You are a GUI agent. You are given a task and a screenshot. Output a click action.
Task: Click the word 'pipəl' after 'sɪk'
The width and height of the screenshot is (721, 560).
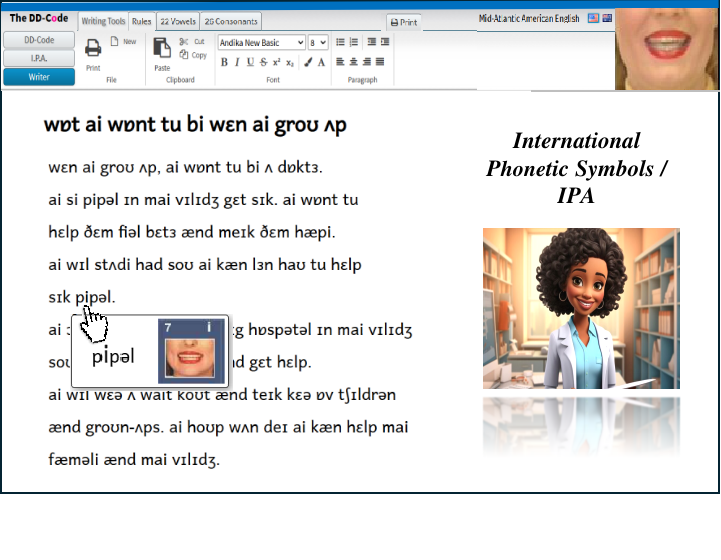95,298
